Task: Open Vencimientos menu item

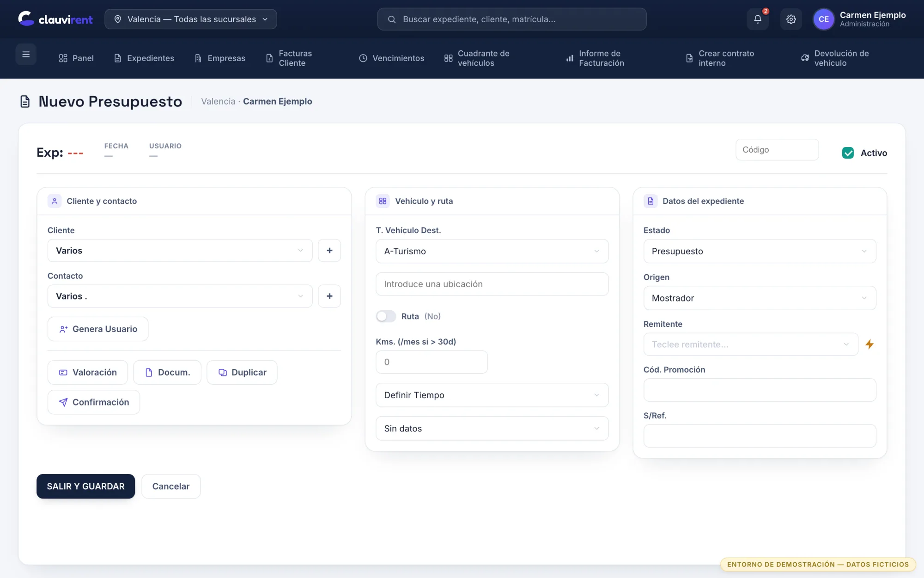Action: (x=392, y=58)
